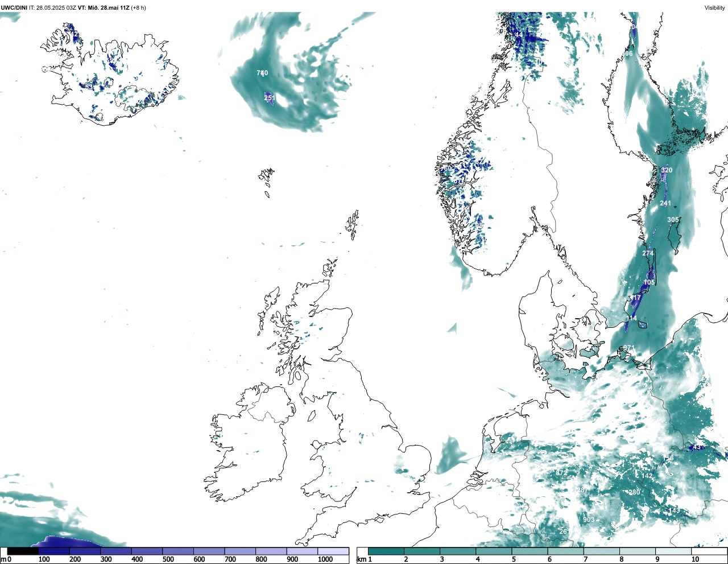The image size is (728, 564).
Task: Click the '9' tick label on the km scale
Action: (658, 559)
